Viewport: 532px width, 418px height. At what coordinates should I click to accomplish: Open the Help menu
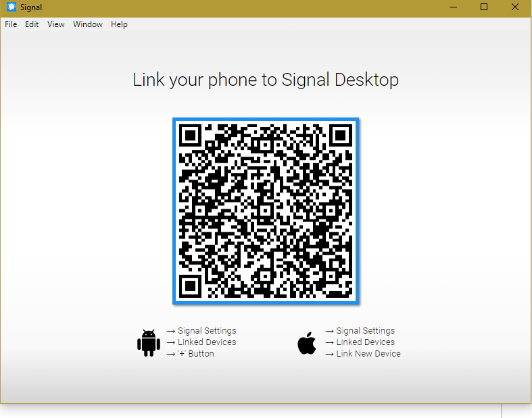(x=119, y=24)
